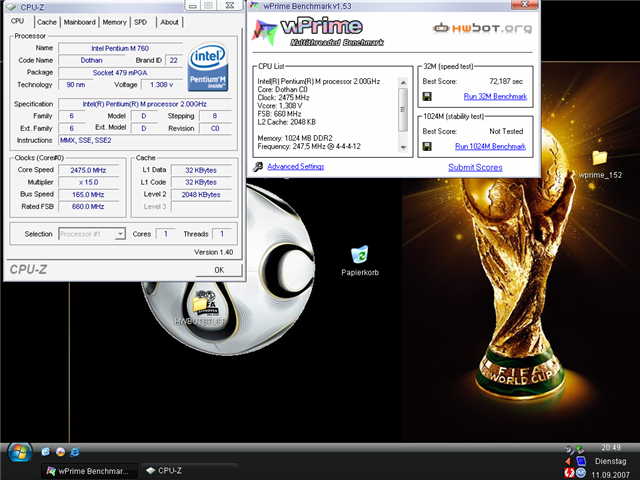
Task: Switch to the Cache tab in CPU-Z
Action: click(47, 22)
